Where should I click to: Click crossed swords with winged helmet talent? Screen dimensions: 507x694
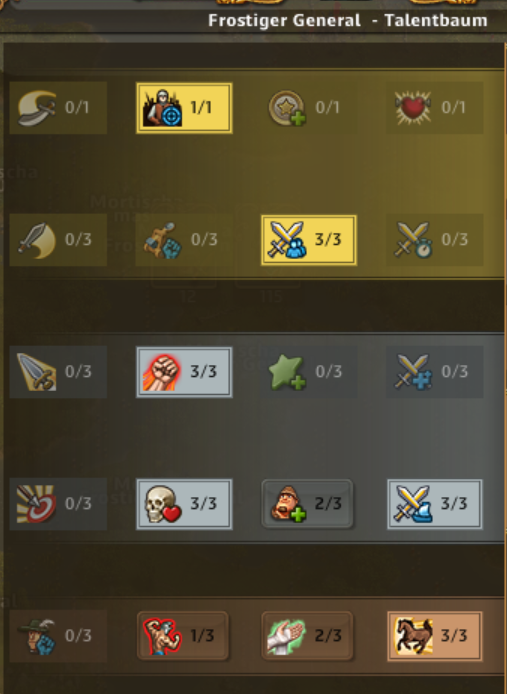tap(434, 503)
